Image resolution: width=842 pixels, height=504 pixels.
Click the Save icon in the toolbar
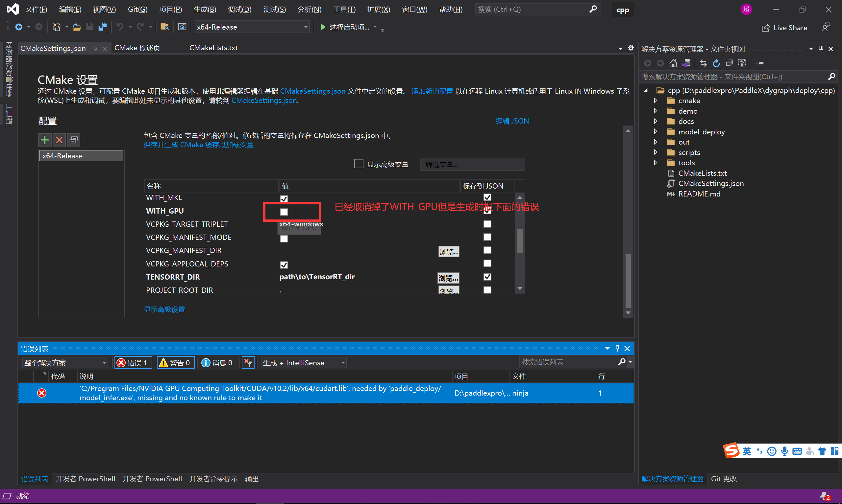[89, 27]
